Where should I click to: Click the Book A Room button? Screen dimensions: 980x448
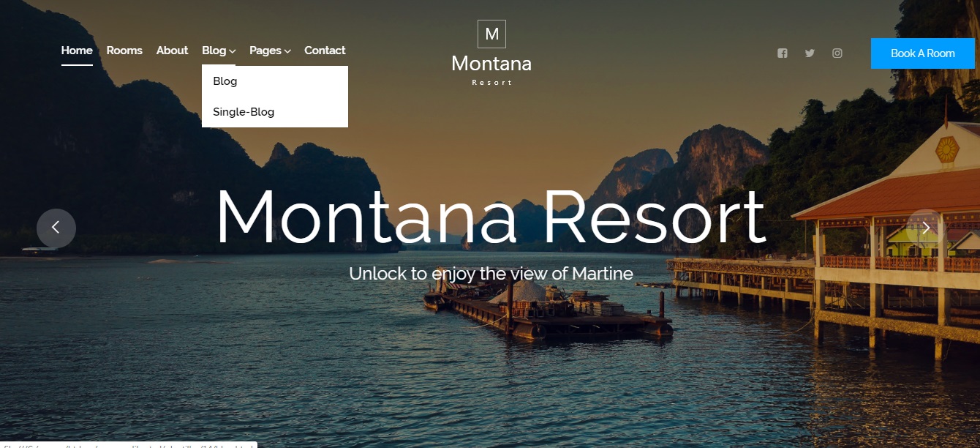922,53
